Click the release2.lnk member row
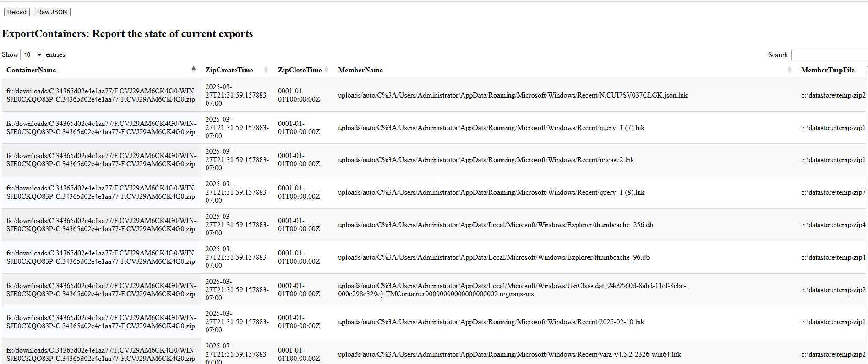Screen dimensions: 868x364 (x=486, y=160)
